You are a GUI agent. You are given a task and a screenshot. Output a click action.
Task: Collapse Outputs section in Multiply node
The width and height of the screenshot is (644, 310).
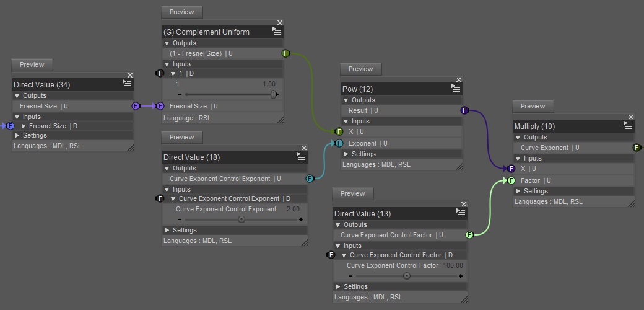(518, 138)
